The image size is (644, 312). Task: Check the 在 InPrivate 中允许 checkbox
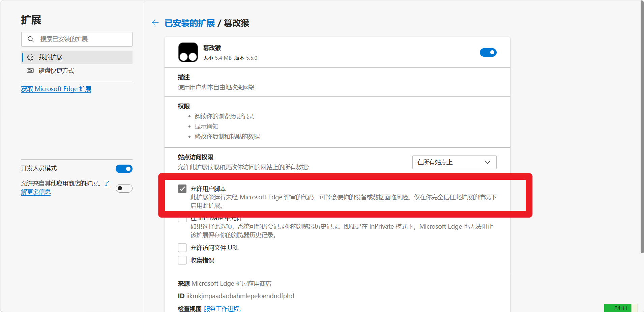tap(182, 219)
